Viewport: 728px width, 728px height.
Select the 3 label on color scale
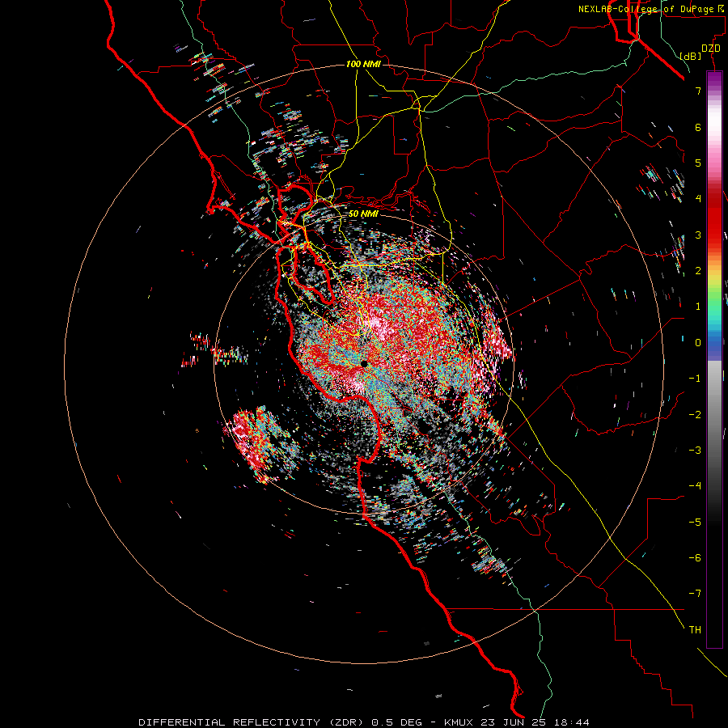tap(698, 235)
